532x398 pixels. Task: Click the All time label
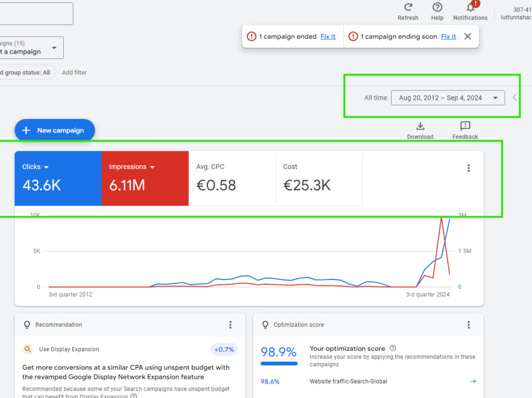[376, 98]
